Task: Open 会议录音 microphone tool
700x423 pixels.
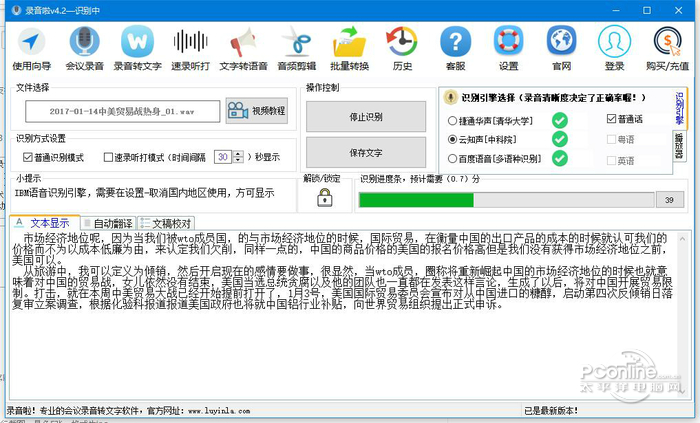Action: (84, 48)
